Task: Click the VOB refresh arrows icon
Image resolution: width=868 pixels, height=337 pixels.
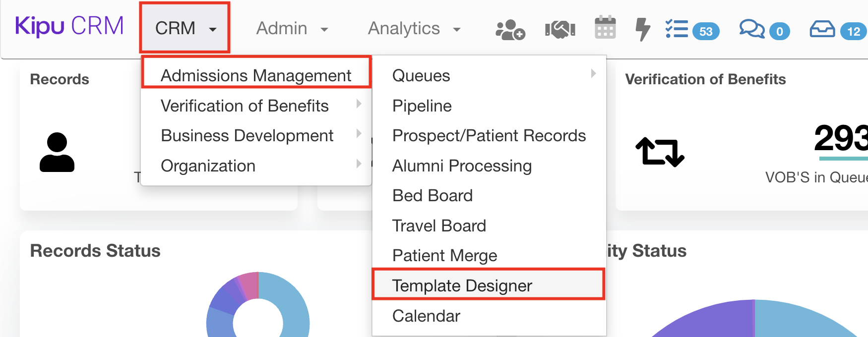Action: [x=660, y=152]
